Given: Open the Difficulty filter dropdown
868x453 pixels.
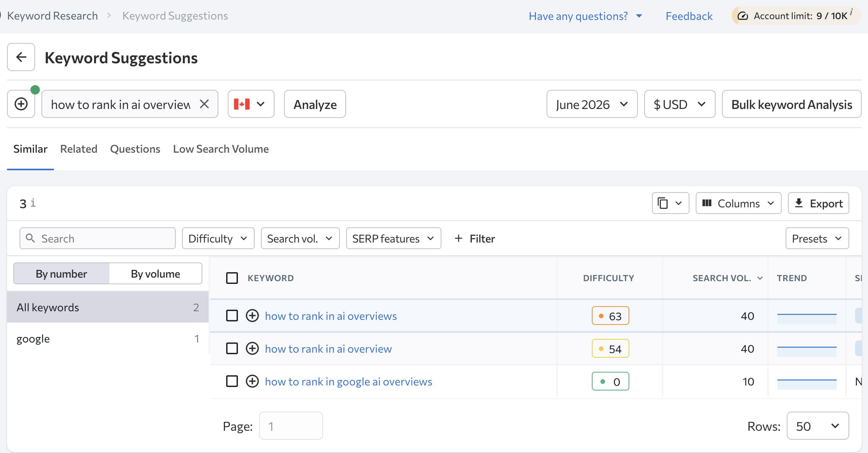Looking at the screenshot, I should pos(218,238).
